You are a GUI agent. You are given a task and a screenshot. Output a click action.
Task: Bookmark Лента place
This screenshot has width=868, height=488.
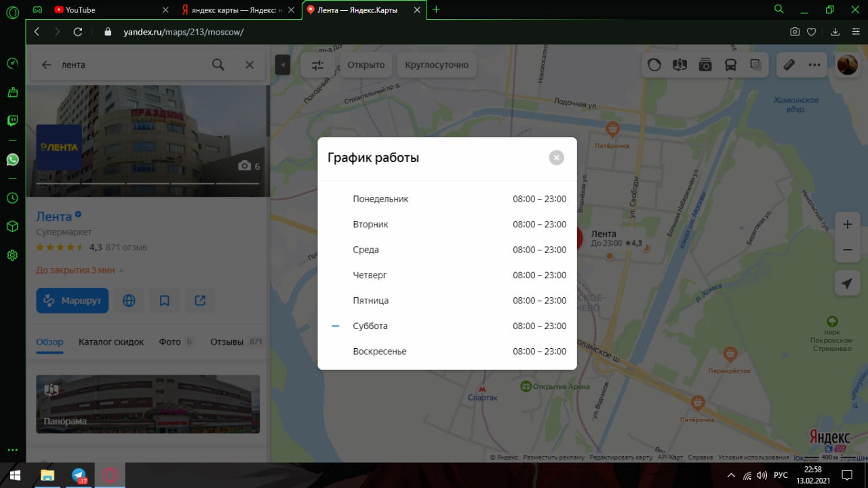[164, 300]
